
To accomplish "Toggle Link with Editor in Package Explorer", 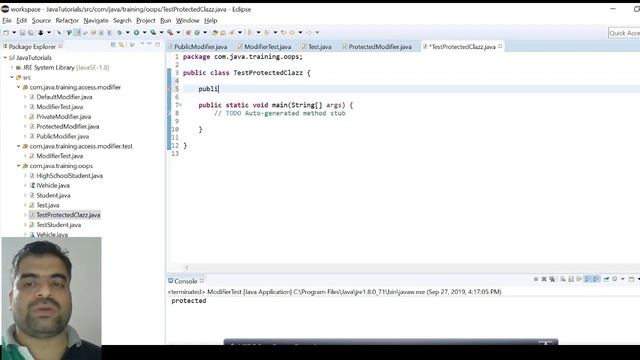I will (x=122, y=44).
